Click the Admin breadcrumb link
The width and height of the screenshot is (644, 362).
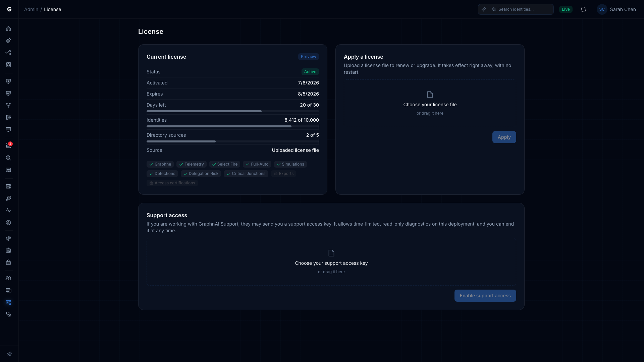(31, 9)
